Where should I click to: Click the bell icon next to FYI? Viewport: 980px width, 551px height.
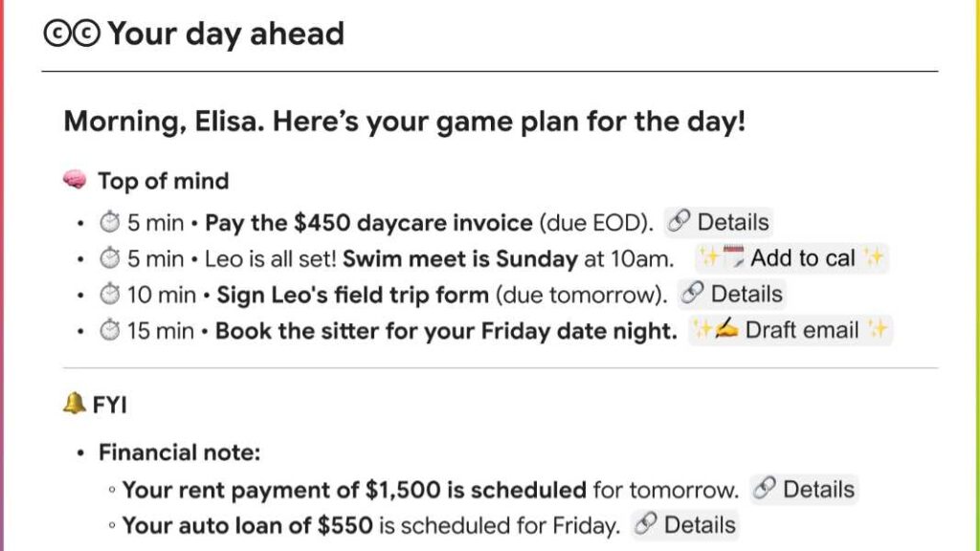(74, 406)
